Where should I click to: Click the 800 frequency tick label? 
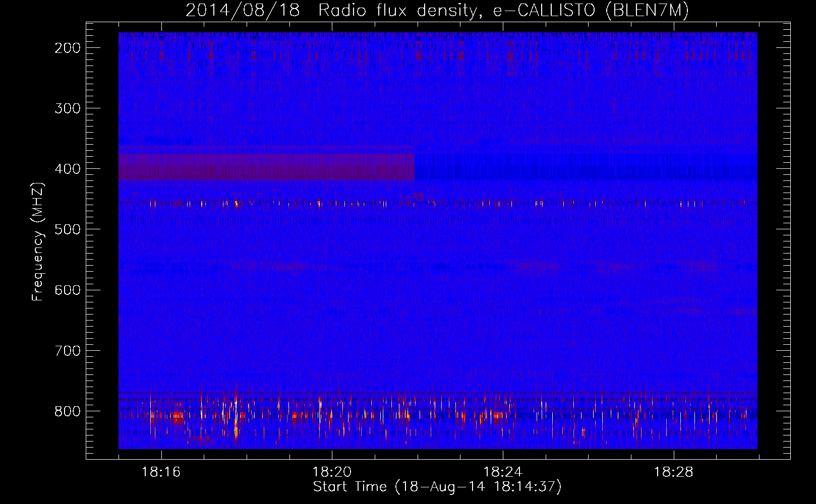[x=68, y=411]
